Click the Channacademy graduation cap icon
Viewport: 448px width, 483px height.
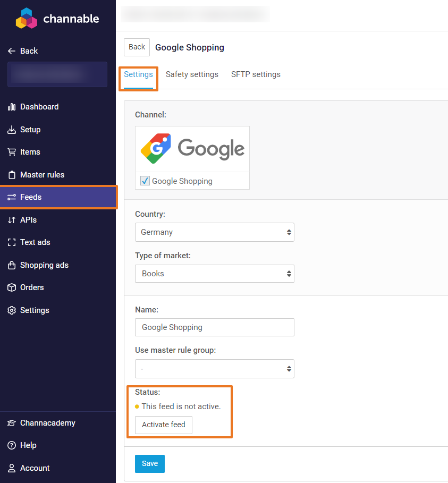tap(11, 423)
